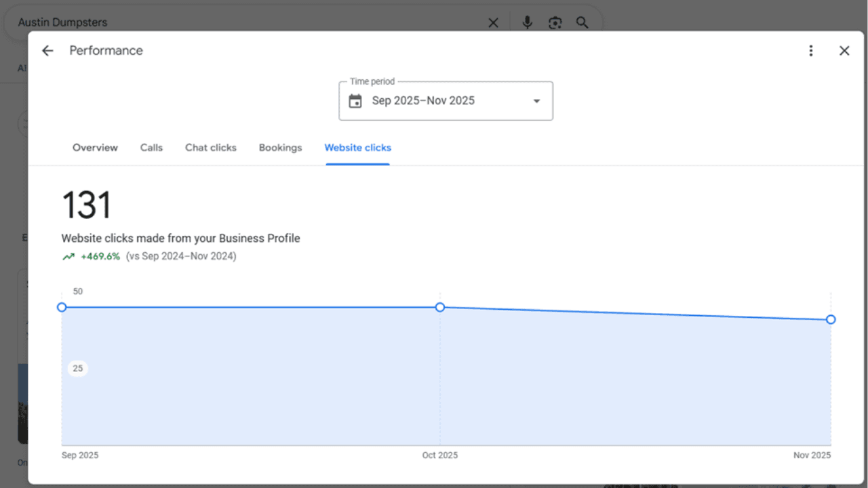The width and height of the screenshot is (868, 488).
Task: Select the Website clicks tab
Action: 357,148
